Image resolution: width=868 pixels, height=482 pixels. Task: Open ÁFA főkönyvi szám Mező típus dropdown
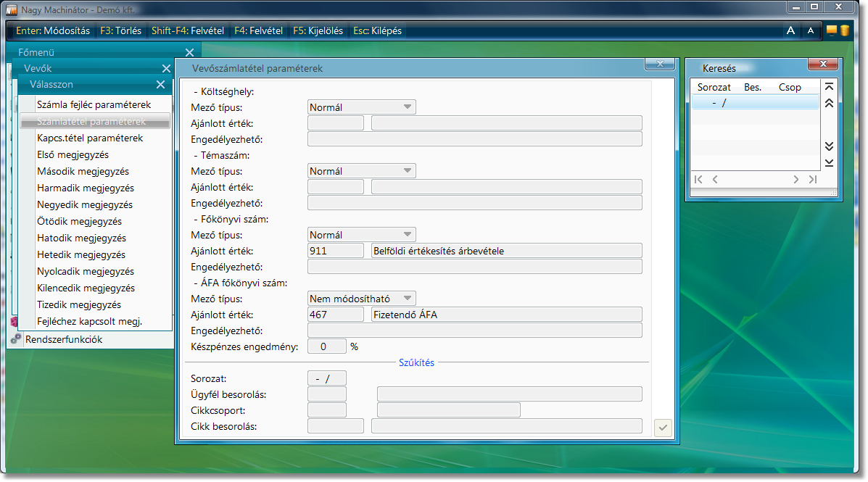point(361,299)
